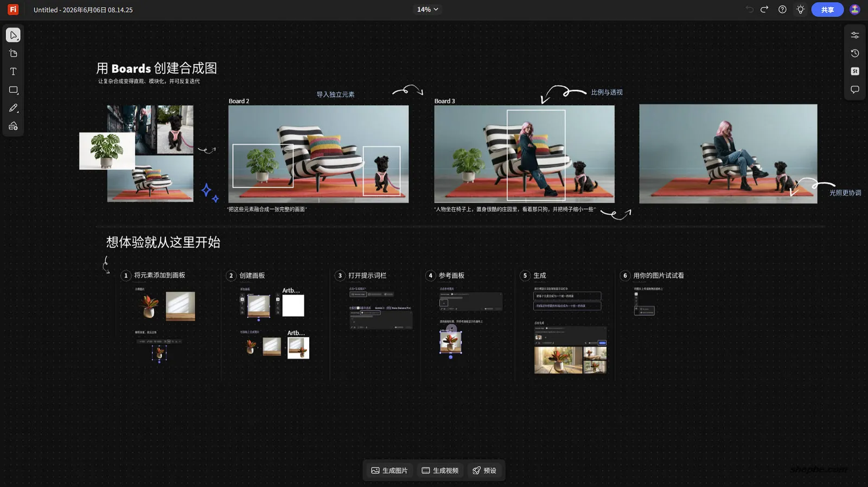Viewport: 868px width, 487px height.
Task: Click the 创建画板 step label
Action: pyautogui.click(x=252, y=275)
